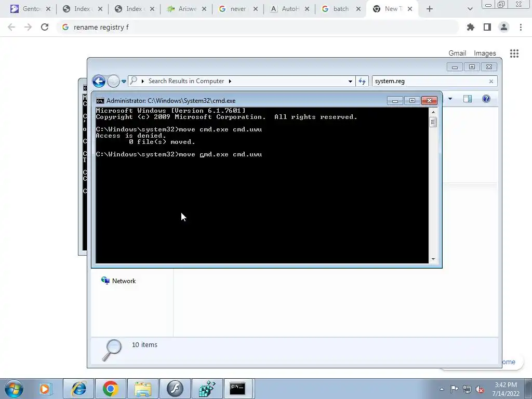Open Gmail link on Google page
Image resolution: width=532 pixels, height=399 pixels.
457,53
